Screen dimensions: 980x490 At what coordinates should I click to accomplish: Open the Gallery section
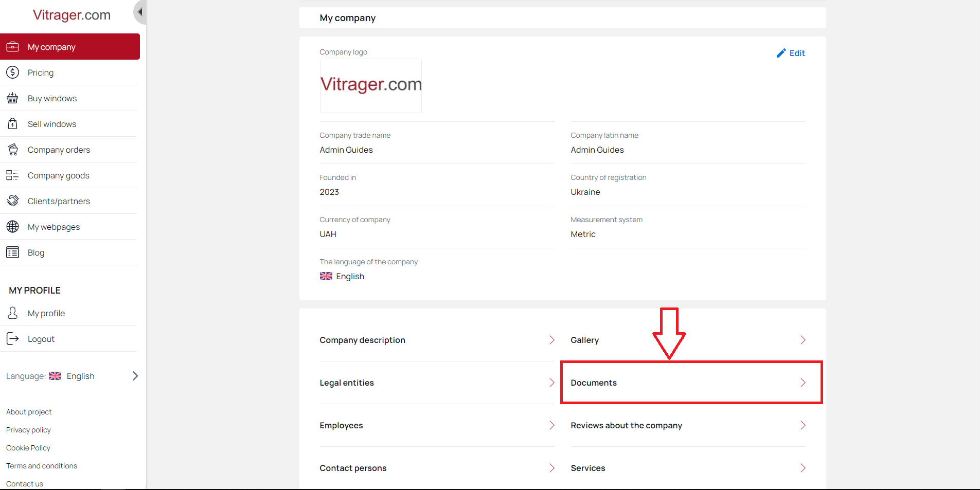(688, 340)
